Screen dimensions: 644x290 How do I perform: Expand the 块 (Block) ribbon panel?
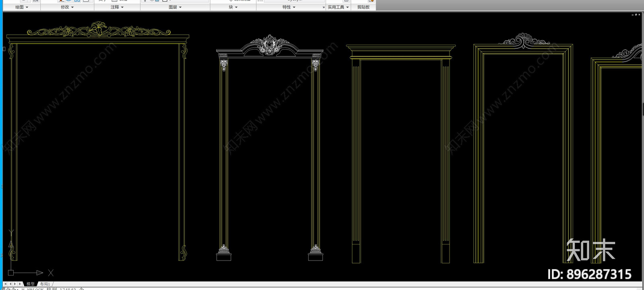pyautogui.click(x=233, y=7)
